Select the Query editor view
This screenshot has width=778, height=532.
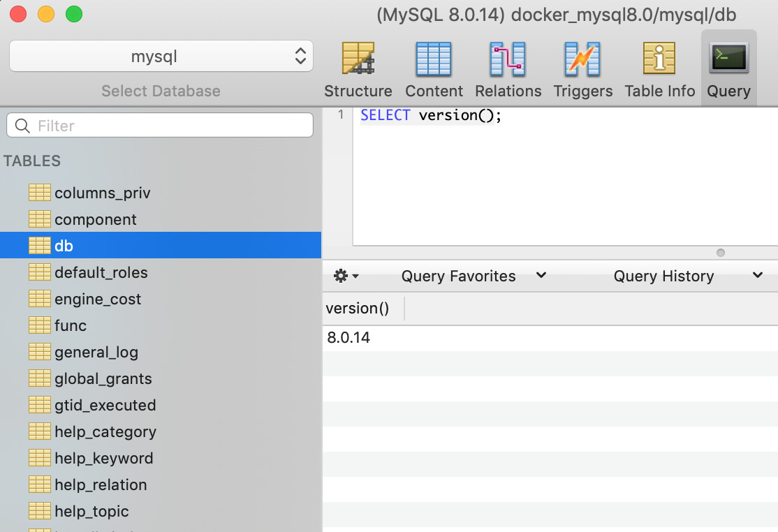click(x=728, y=68)
